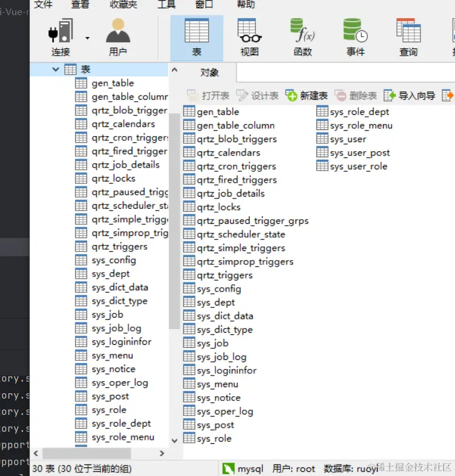Click gen_table icon in object list

pos(189,111)
